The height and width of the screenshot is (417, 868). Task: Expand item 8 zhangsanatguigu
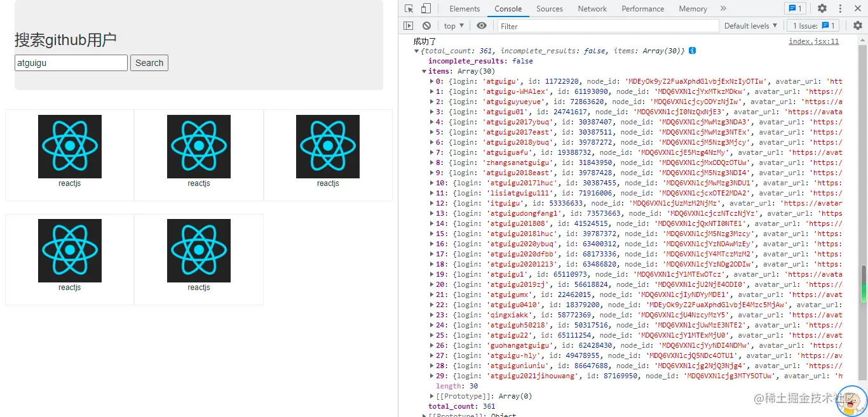[432, 162]
